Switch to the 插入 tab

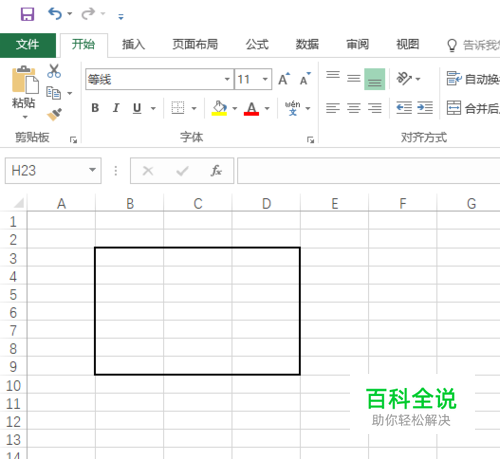tap(133, 44)
